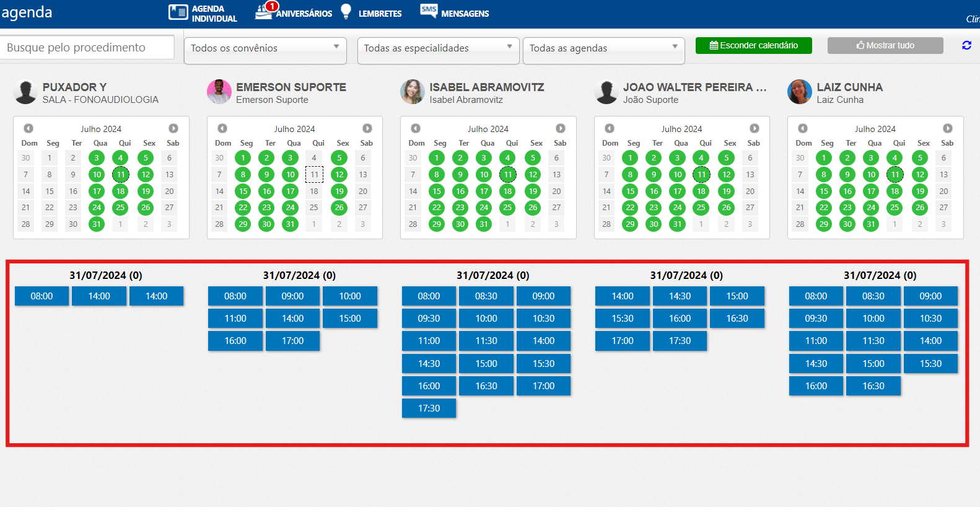This screenshot has height=507, width=980.
Task: Click the SMS speech bubble icon
Action: 429,11
